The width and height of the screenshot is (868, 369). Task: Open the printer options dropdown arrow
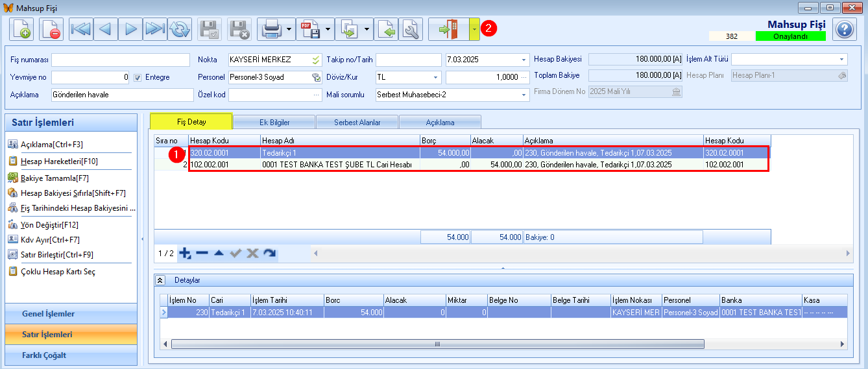289,29
